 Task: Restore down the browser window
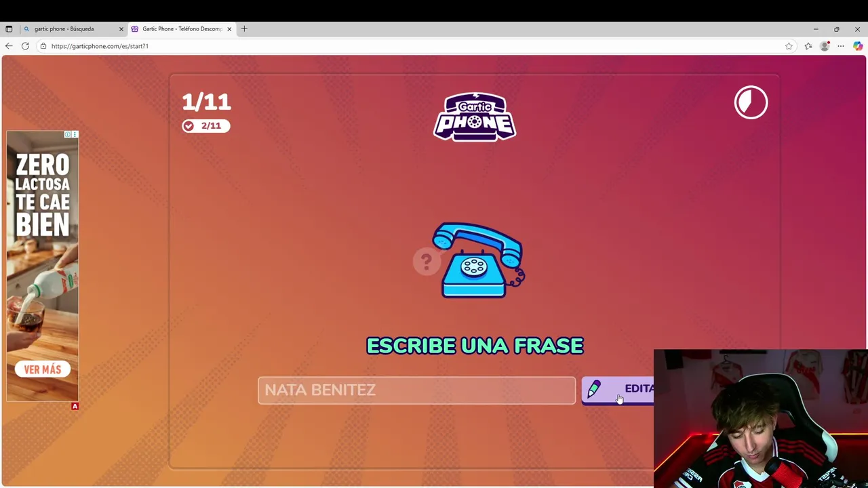pyautogui.click(x=837, y=29)
